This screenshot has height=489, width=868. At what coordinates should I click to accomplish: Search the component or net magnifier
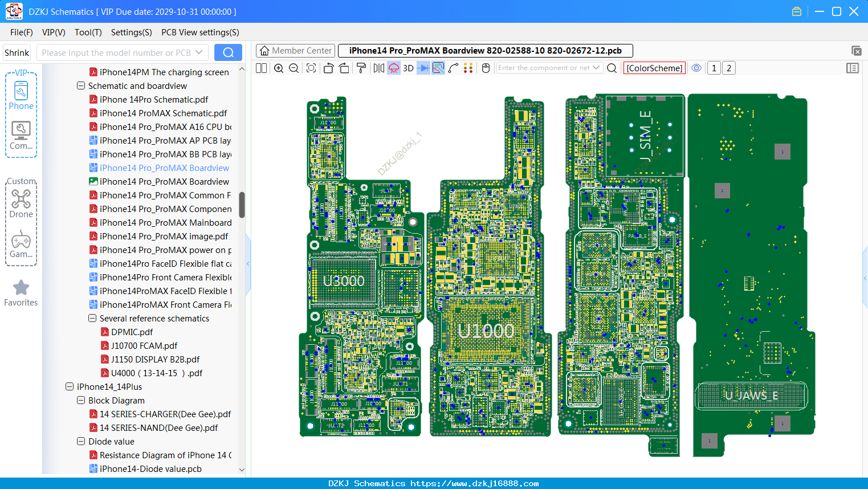click(x=612, y=68)
